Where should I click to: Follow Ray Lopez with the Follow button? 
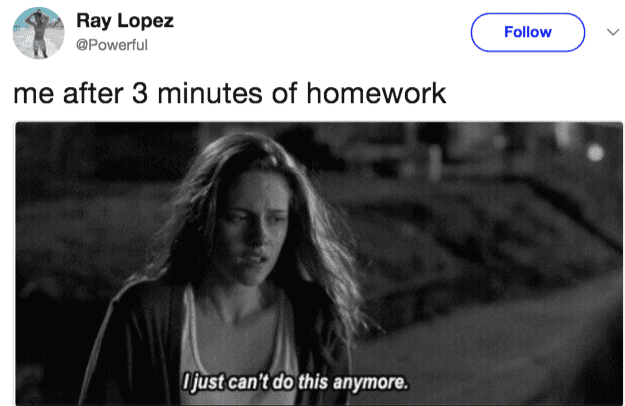[527, 32]
